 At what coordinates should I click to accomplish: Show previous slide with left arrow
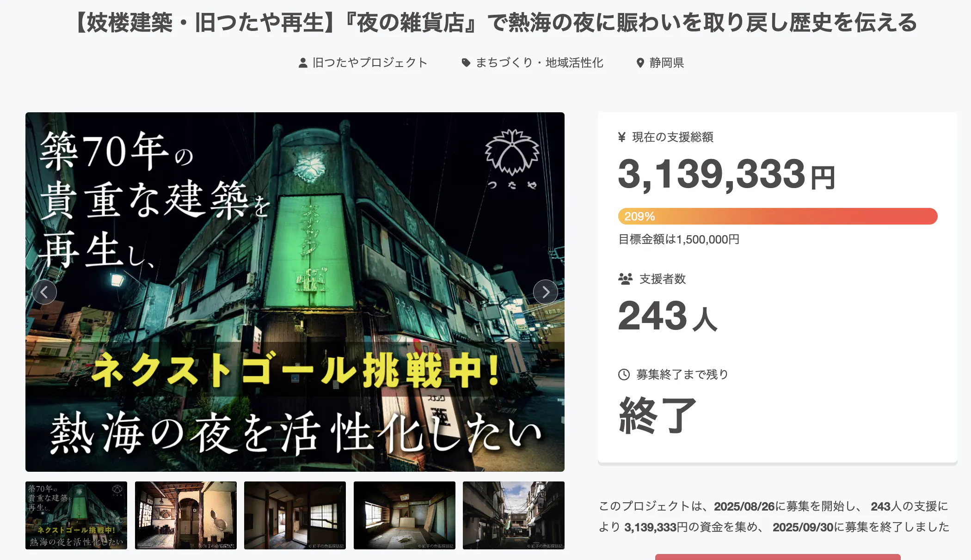pos(44,292)
